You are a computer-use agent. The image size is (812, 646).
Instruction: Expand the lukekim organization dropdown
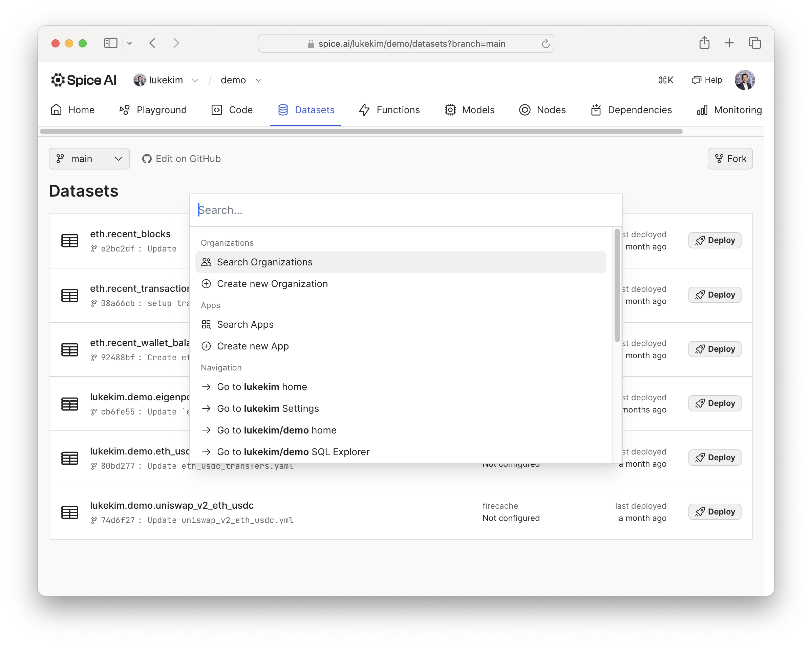[x=195, y=80]
